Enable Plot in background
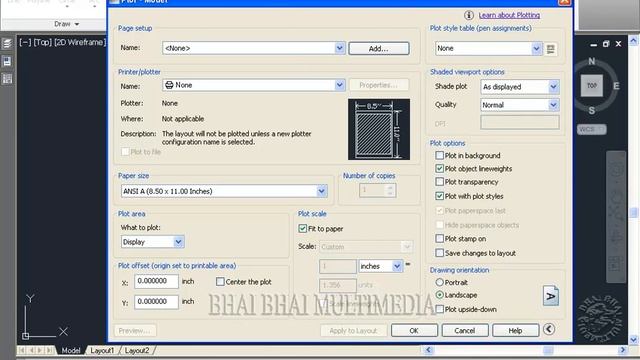The width and height of the screenshot is (640, 360). tap(440, 156)
